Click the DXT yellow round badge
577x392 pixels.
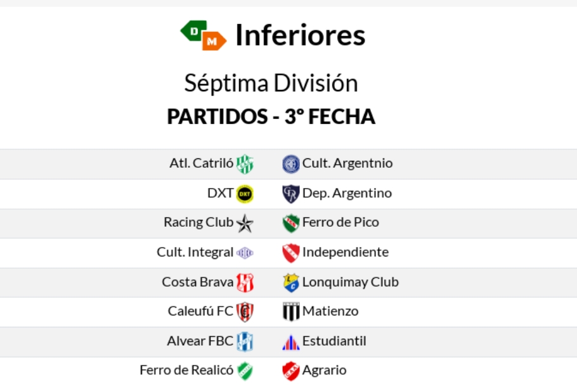point(245,194)
